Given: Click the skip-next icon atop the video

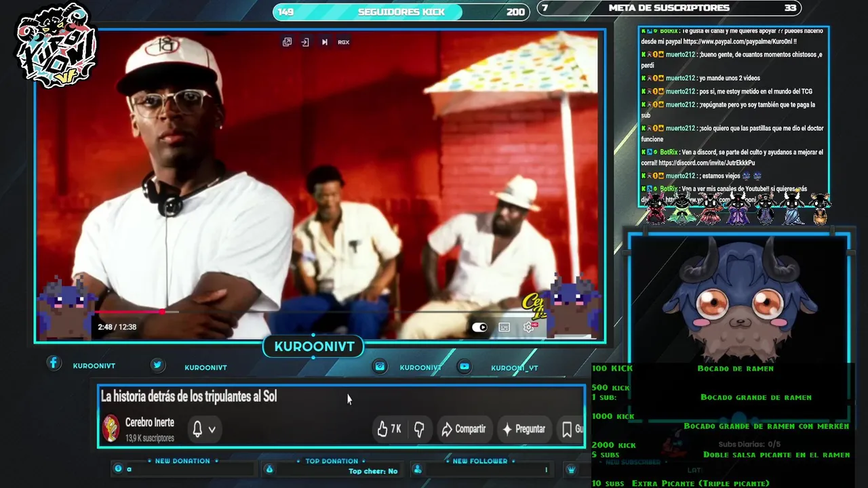Looking at the screenshot, I should tap(324, 42).
